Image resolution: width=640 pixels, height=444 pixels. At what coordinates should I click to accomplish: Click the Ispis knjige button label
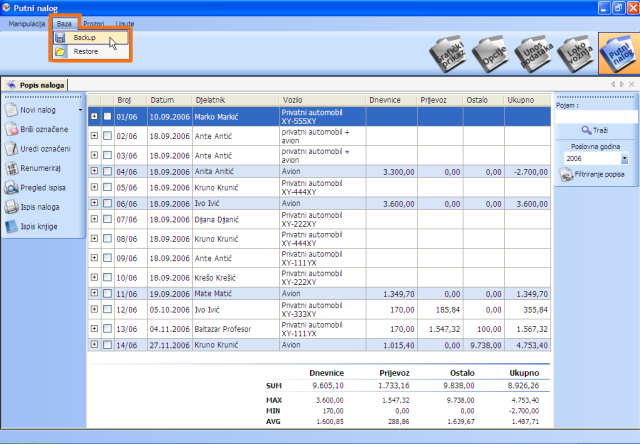pyautogui.click(x=39, y=226)
